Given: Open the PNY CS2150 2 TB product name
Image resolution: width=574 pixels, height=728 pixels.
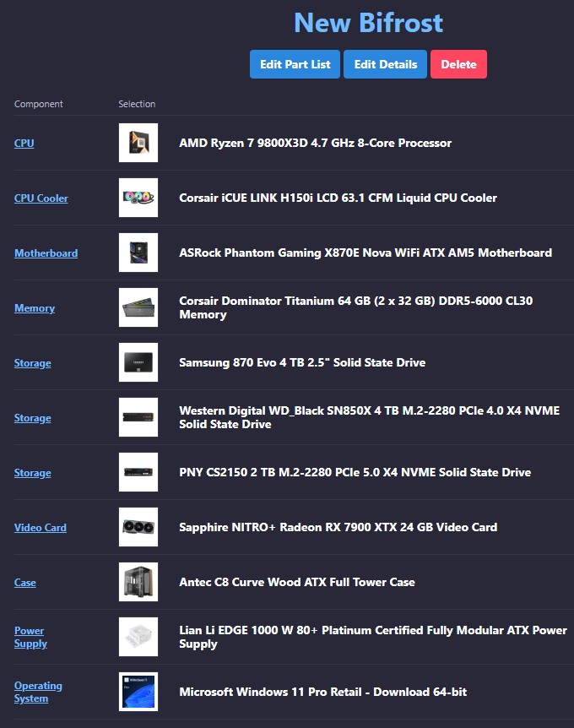Looking at the screenshot, I should [x=355, y=473].
